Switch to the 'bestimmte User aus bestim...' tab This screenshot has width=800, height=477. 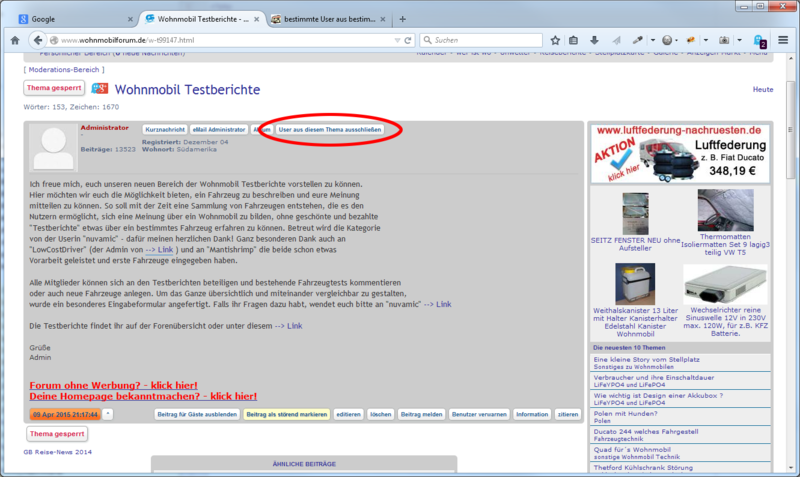[x=329, y=19]
